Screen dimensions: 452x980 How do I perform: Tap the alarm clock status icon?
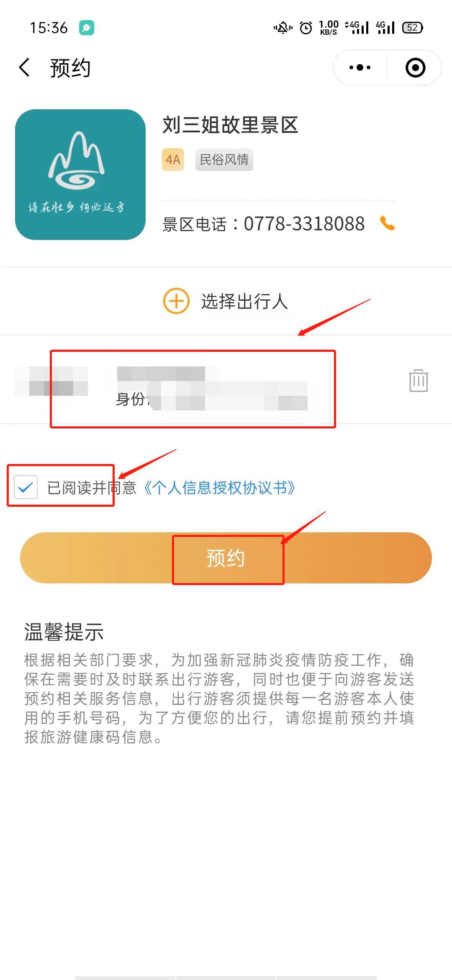[306, 28]
